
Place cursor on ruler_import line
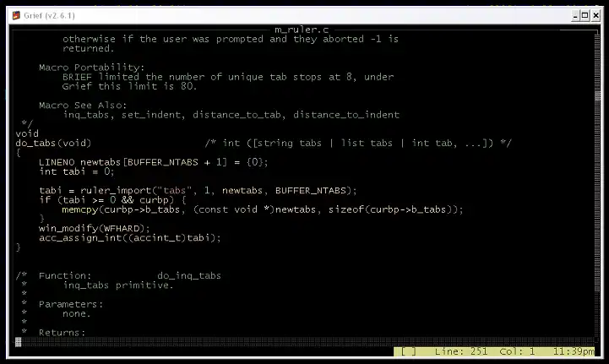tap(198, 190)
